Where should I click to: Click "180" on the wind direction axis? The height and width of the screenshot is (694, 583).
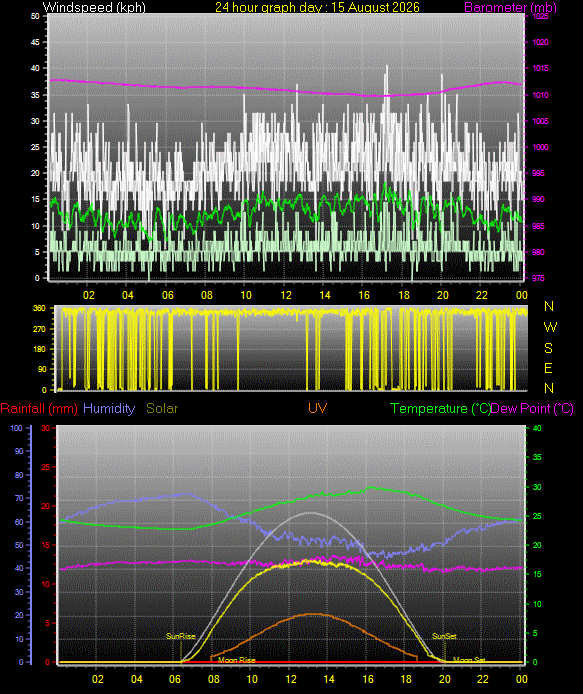point(39,349)
